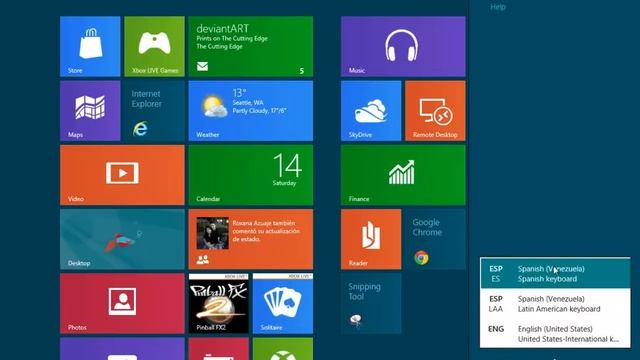Open the People tile with status update
This screenshot has width=640, height=360.
(x=251, y=239)
